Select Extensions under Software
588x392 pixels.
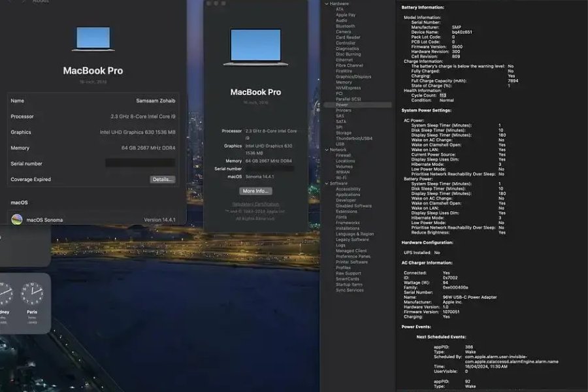pos(346,212)
